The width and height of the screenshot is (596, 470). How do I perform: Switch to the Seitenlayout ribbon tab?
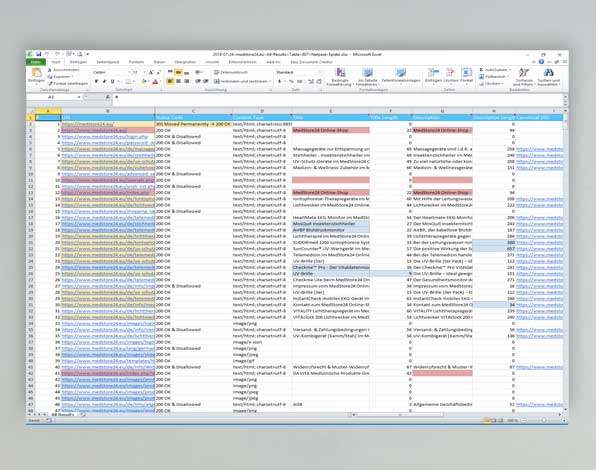108,62
